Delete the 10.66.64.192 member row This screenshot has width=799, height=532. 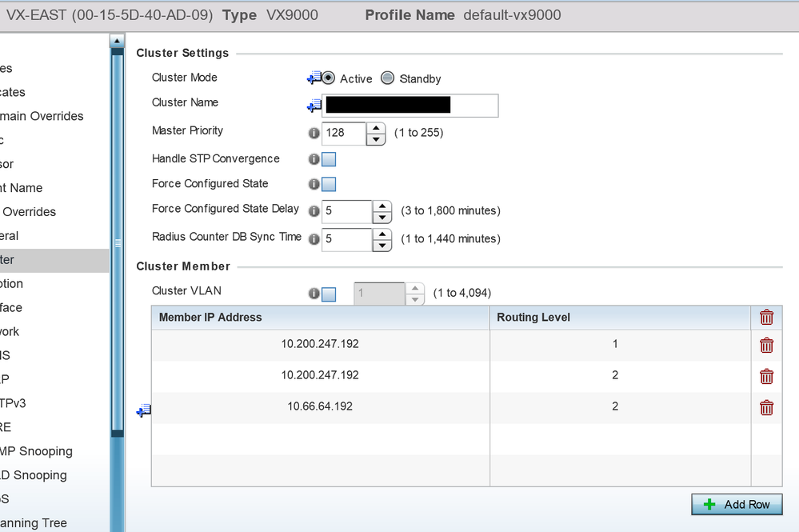[766, 408]
